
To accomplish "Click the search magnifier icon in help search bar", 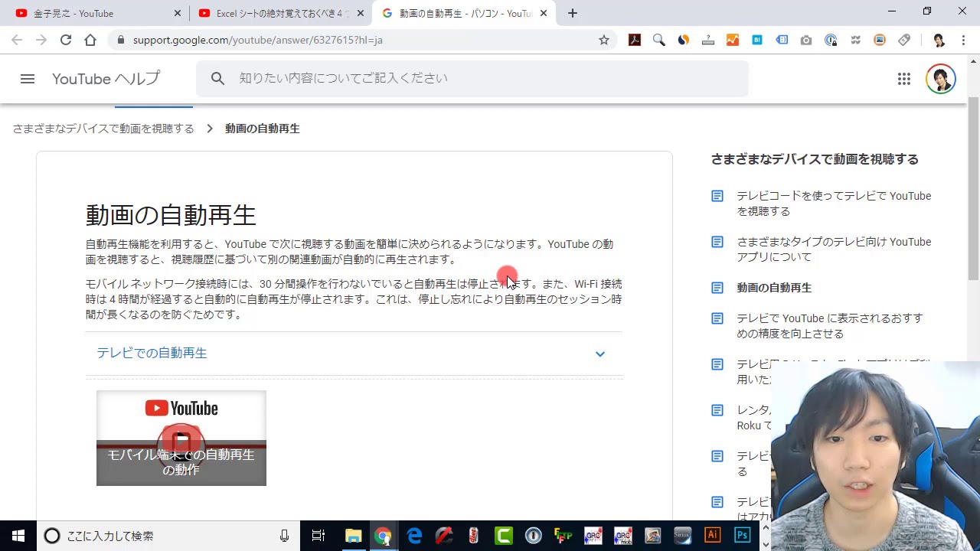I will pos(217,78).
